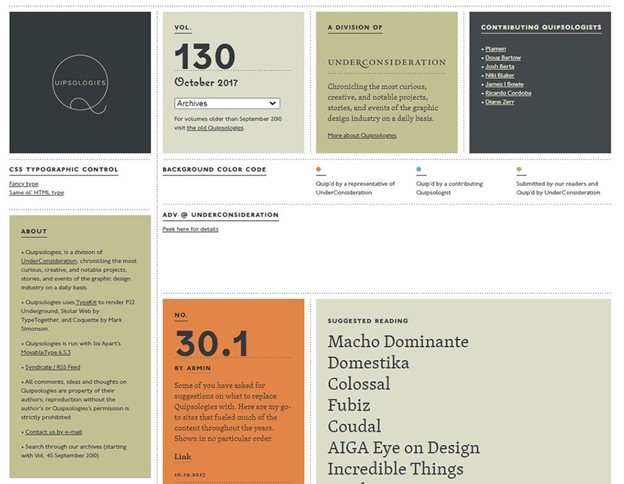624x484 pixels.
Task: Click the UnderConsideration wordmark logo
Action: [386, 62]
